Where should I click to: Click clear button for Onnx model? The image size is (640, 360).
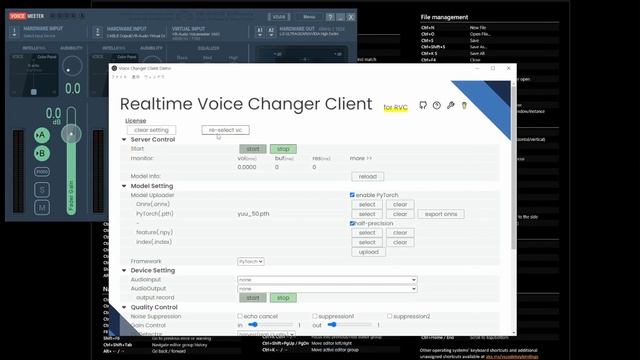pos(400,204)
